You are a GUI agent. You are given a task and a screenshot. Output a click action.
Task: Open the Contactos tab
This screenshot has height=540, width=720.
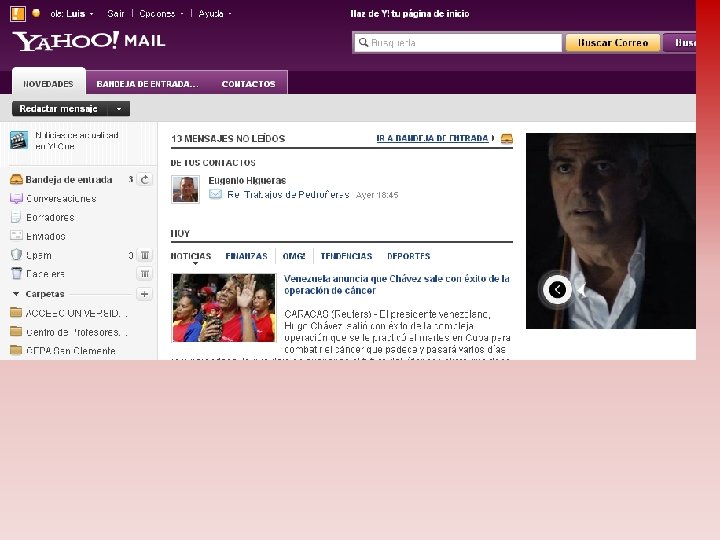(x=248, y=84)
